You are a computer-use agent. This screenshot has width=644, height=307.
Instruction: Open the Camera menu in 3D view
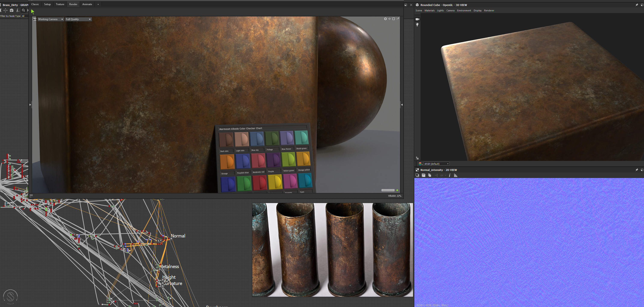click(x=451, y=10)
